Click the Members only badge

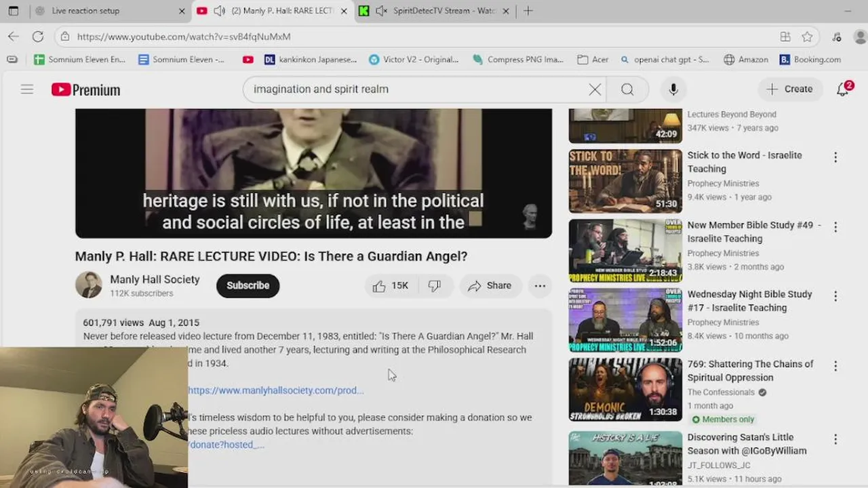(x=723, y=420)
